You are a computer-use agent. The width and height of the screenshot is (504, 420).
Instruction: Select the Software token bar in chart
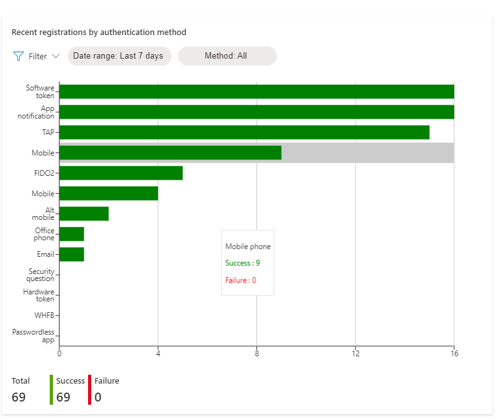(x=256, y=92)
